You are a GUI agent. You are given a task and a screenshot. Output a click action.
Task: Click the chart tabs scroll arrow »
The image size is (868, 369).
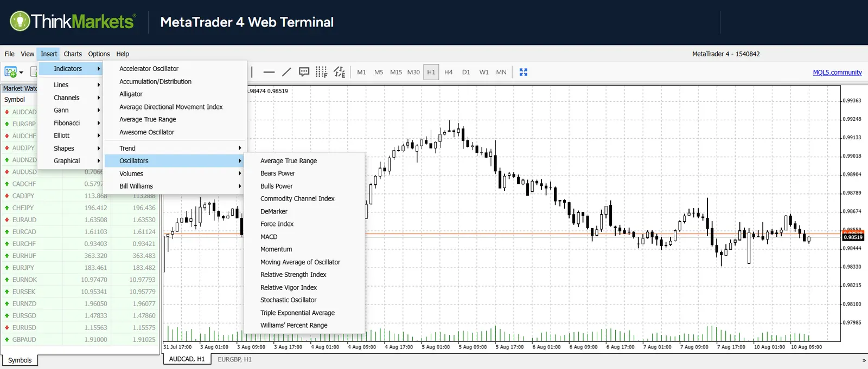tap(864, 360)
